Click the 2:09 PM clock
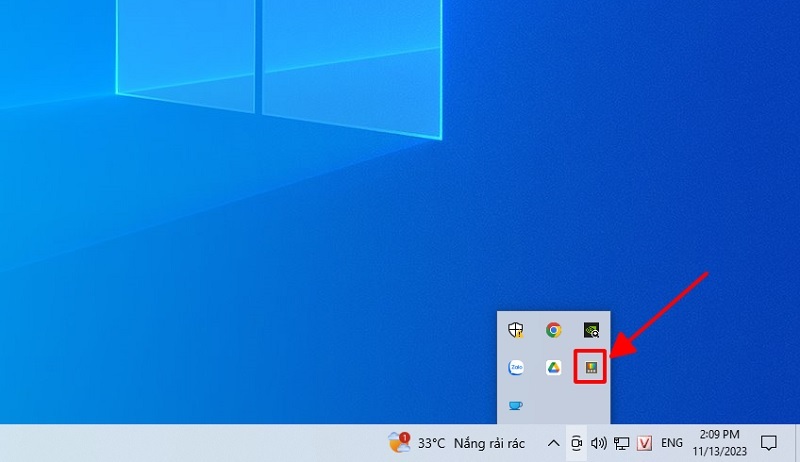This screenshot has width=800, height=462. click(x=722, y=435)
